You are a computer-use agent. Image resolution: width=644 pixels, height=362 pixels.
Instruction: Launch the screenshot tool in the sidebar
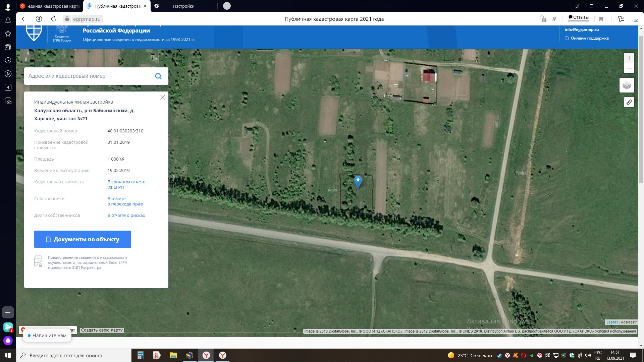tap(8, 101)
